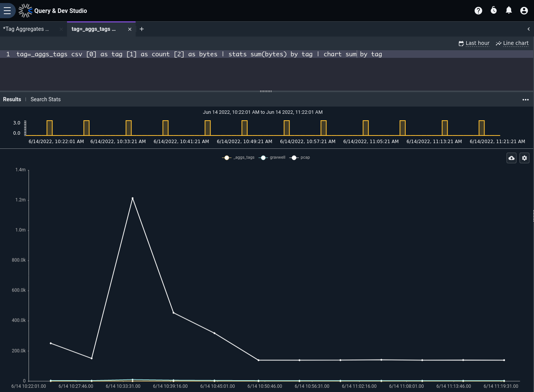Screen dimensions: 534x392
Task: Toggle the pcap series in legend
Action: [x=300, y=158]
